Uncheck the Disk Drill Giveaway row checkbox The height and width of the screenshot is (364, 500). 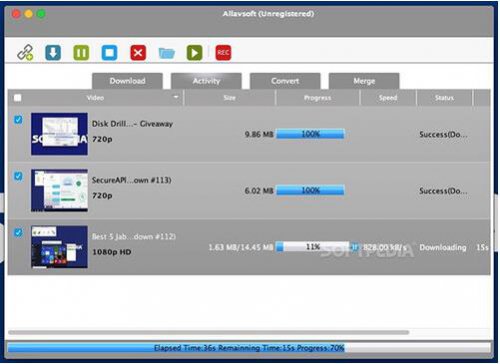point(18,120)
